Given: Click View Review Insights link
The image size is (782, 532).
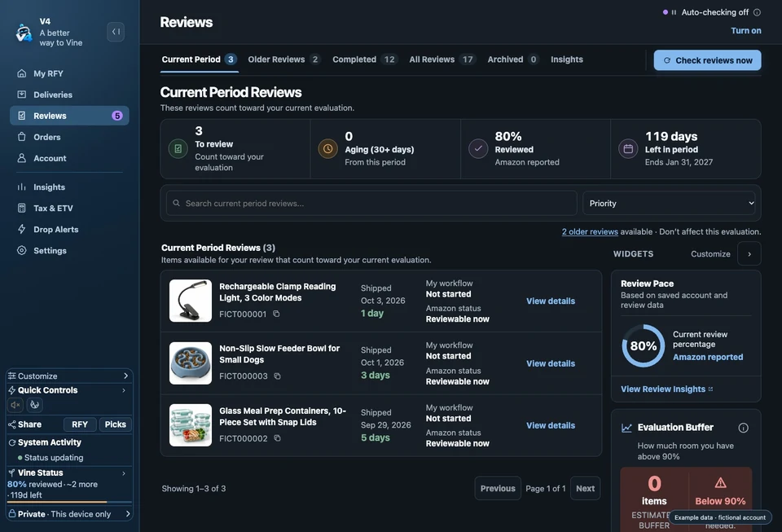Looking at the screenshot, I should [x=667, y=389].
